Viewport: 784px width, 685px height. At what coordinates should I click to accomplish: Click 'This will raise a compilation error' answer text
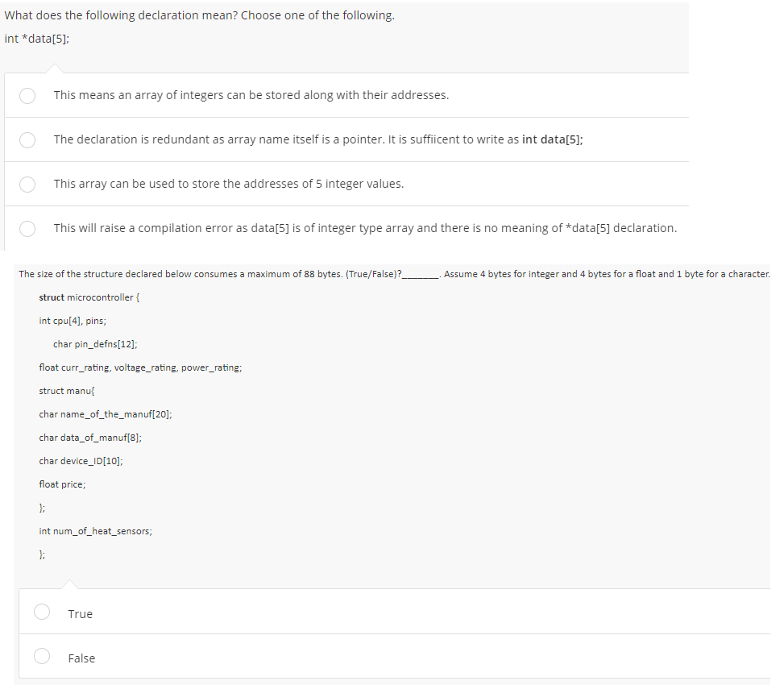(365, 228)
